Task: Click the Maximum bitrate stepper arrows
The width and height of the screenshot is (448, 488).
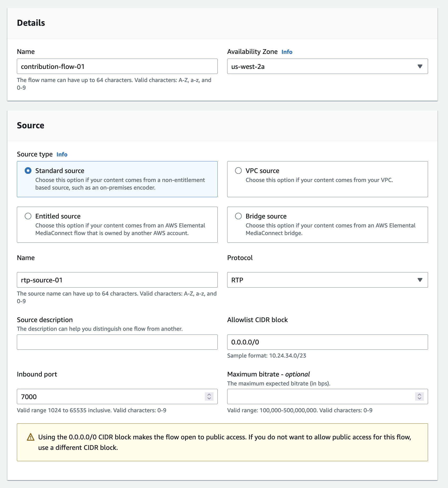Action: pyautogui.click(x=419, y=396)
